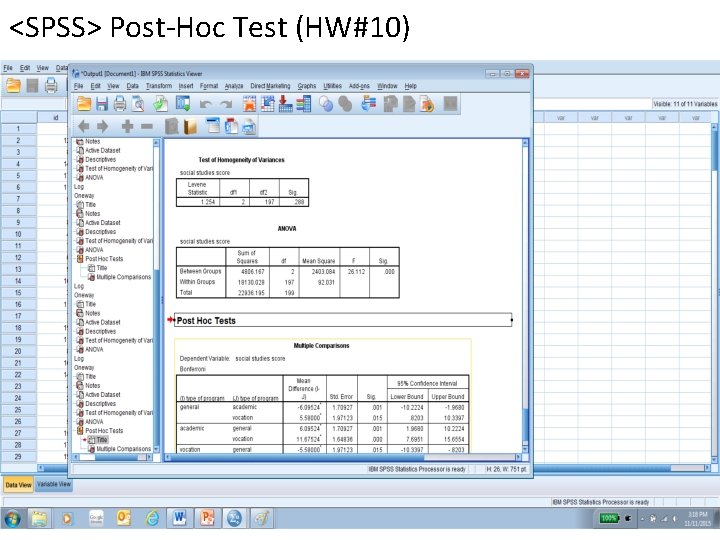Click the Redo arrow icon

pyautogui.click(x=225, y=105)
